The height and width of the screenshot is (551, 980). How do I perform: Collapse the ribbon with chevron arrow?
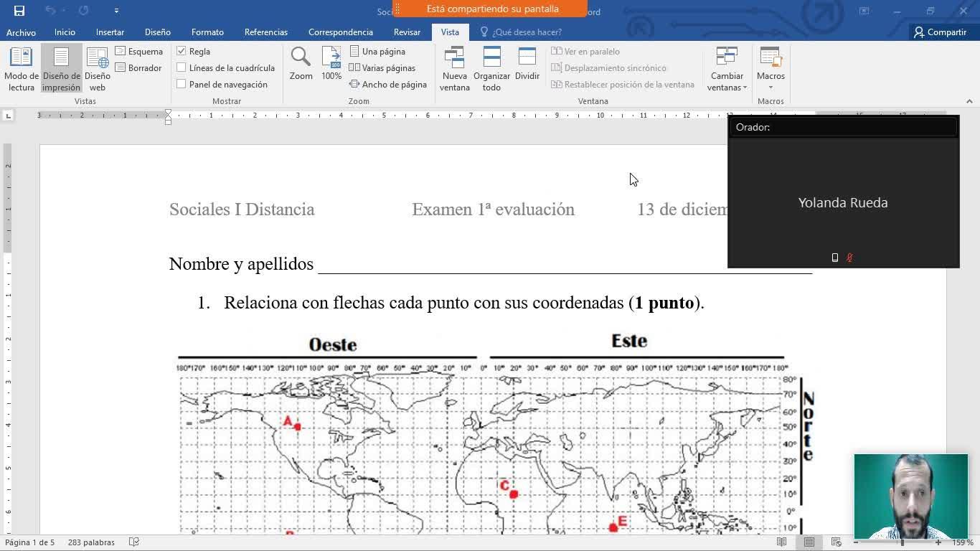click(x=969, y=101)
